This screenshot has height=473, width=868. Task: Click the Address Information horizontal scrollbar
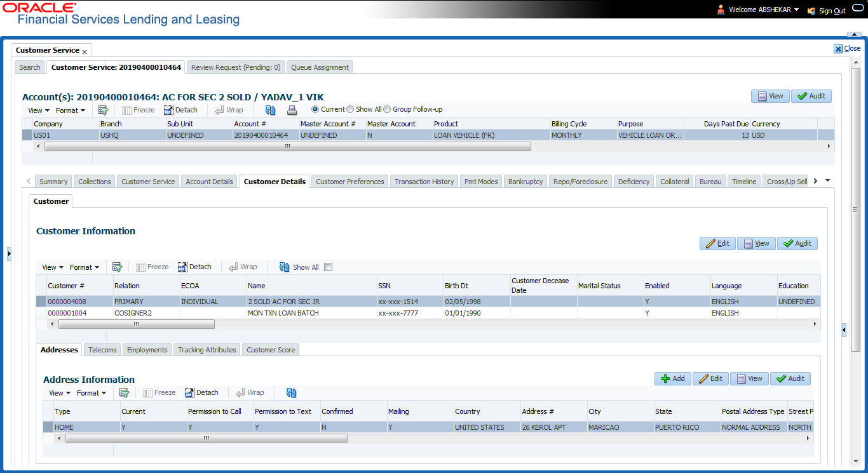[206, 438]
